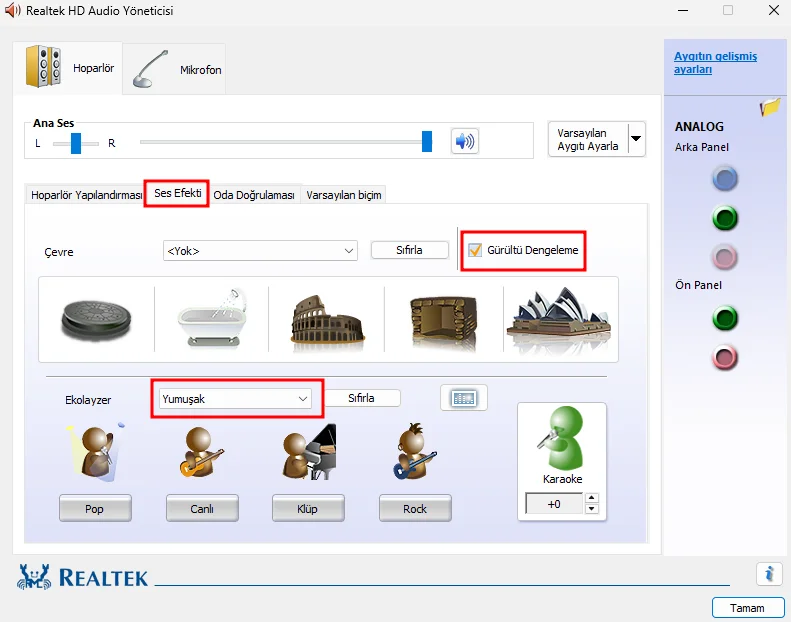Reset the Ekolayzer with Sıfırla

click(x=362, y=398)
